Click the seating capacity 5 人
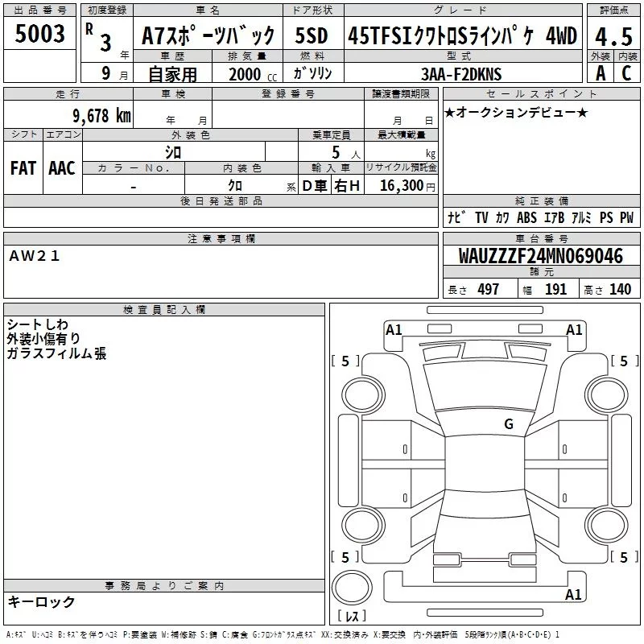Screen dimensions: 644x644 coord(345,153)
